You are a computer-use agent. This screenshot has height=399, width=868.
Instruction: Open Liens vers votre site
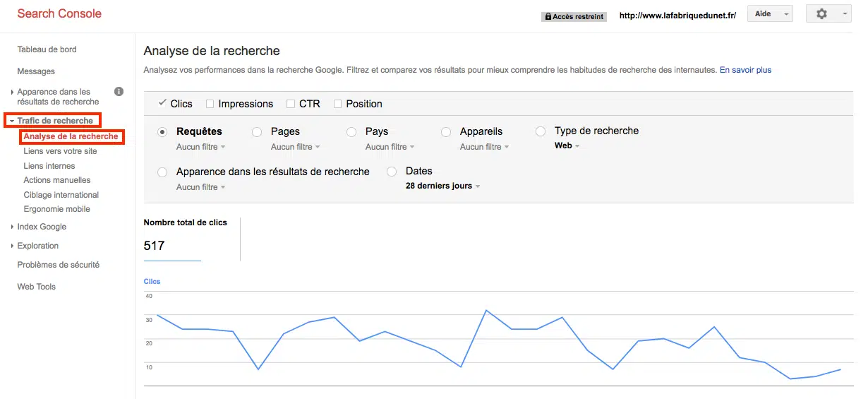point(60,151)
